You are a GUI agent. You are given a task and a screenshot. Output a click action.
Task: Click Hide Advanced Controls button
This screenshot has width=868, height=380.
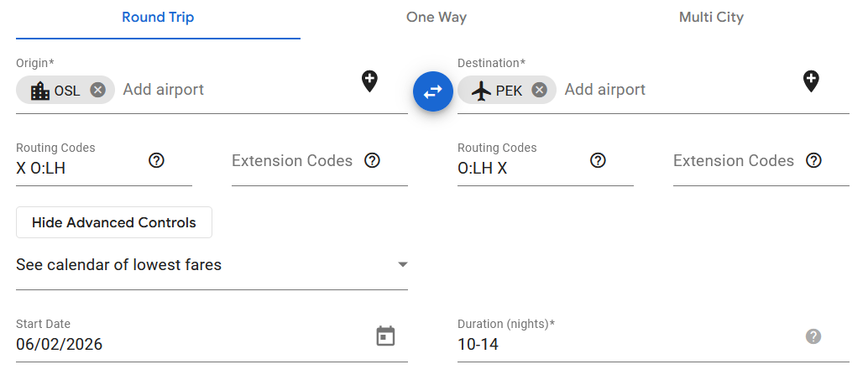tap(114, 222)
